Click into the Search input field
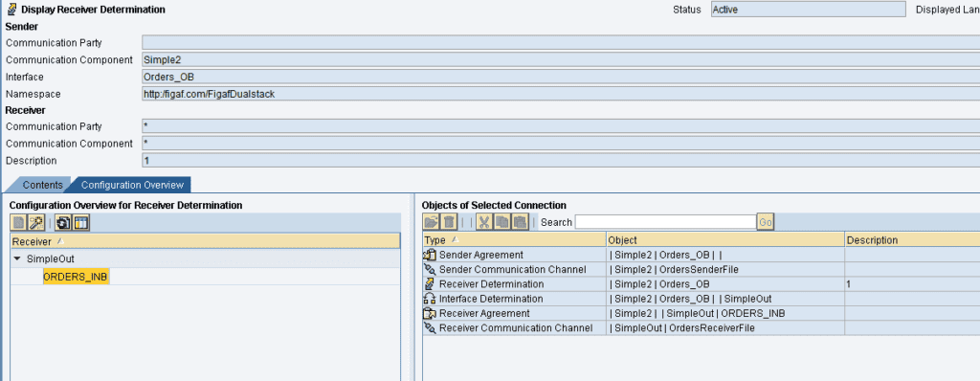The height and width of the screenshot is (381, 980). (666, 222)
